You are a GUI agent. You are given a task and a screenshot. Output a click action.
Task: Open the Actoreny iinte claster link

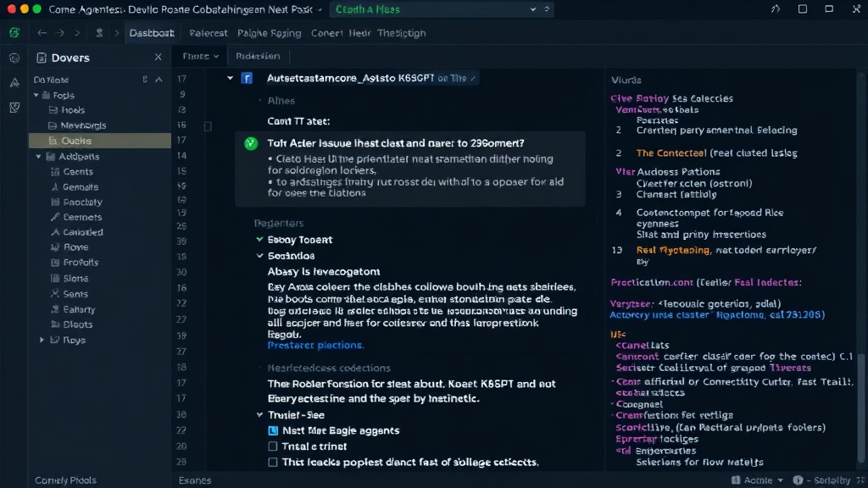pos(717,315)
